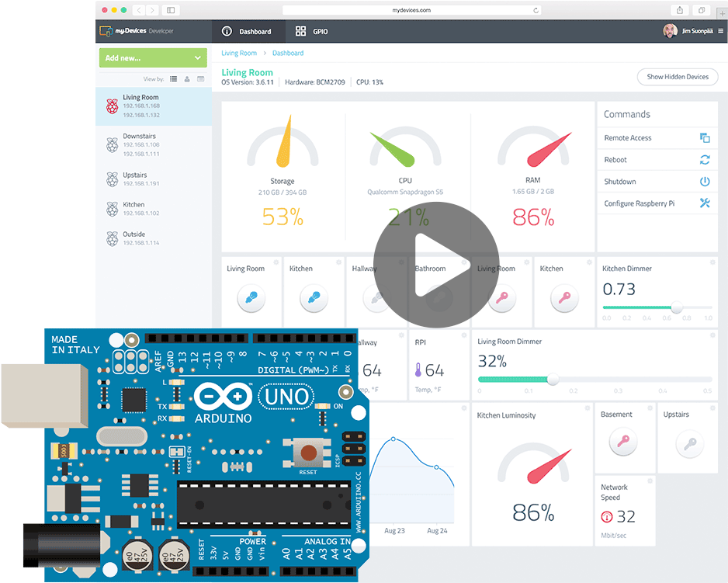Open settings gear on Living Room Dimmer widget

pos(712,335)
